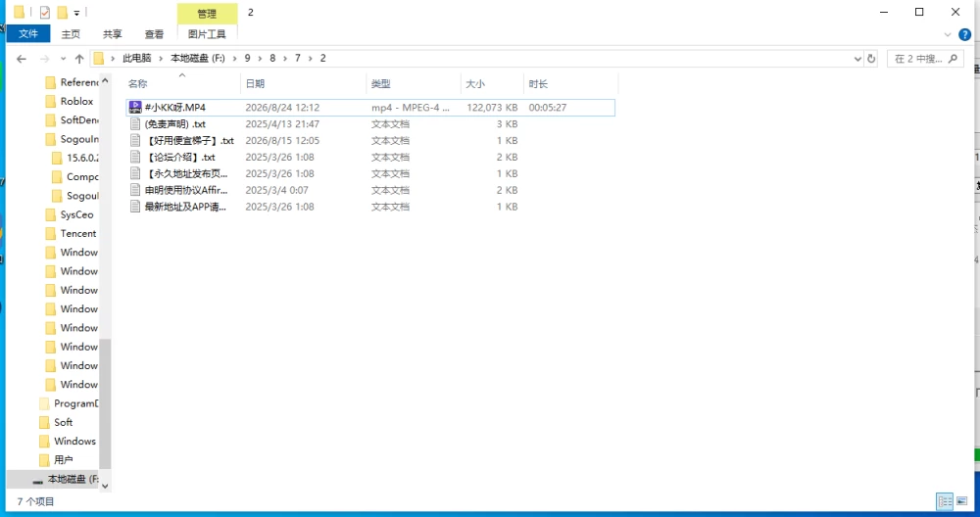Expand breadcrumb chevron after folder 9
This screenshot has height=517, width=980.
point(260,58)
